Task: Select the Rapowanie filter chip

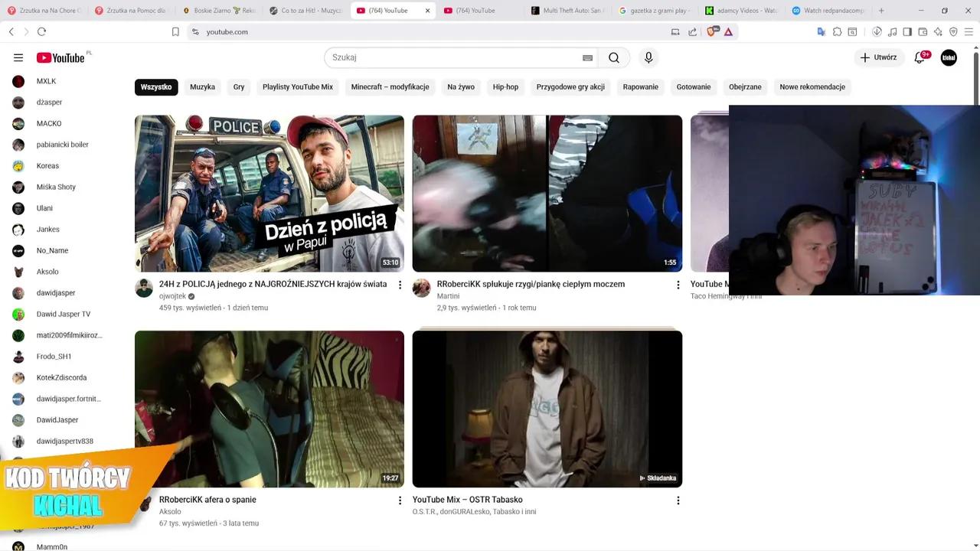Action: click(641, 87)
